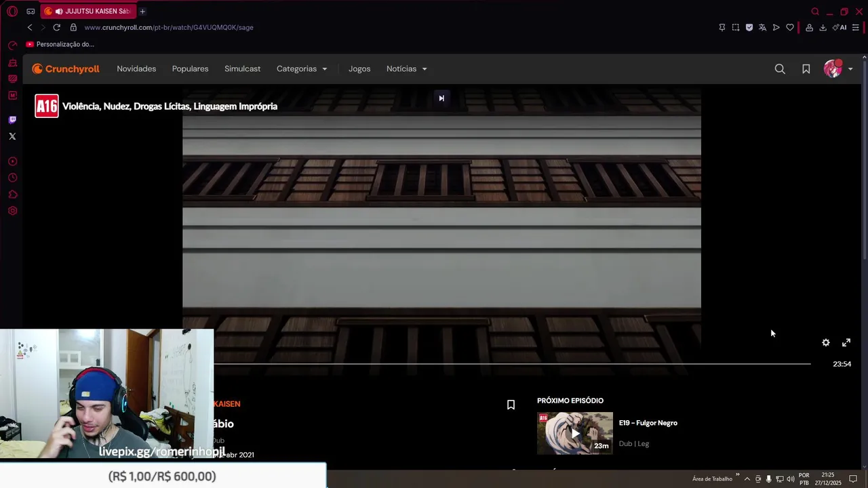This screenshot has width=868, height=488.
Task: Open the Opera main menu logo
Action: (x=12, y=12)
